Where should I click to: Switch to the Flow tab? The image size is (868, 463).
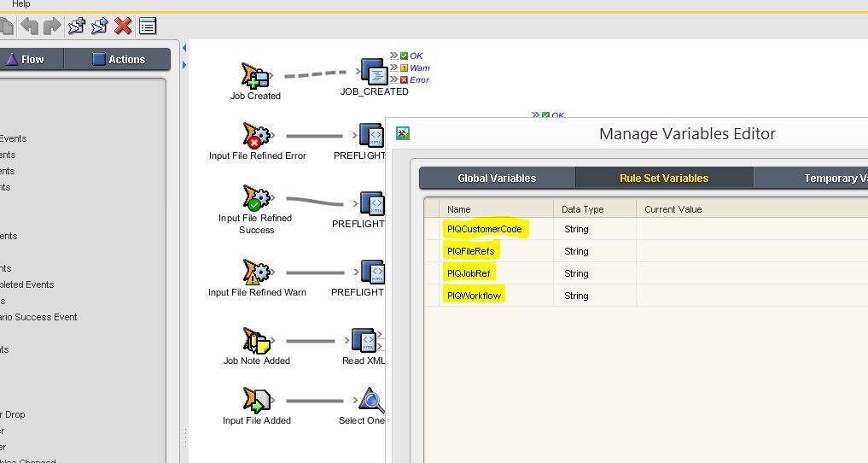[x=32, y=59]
